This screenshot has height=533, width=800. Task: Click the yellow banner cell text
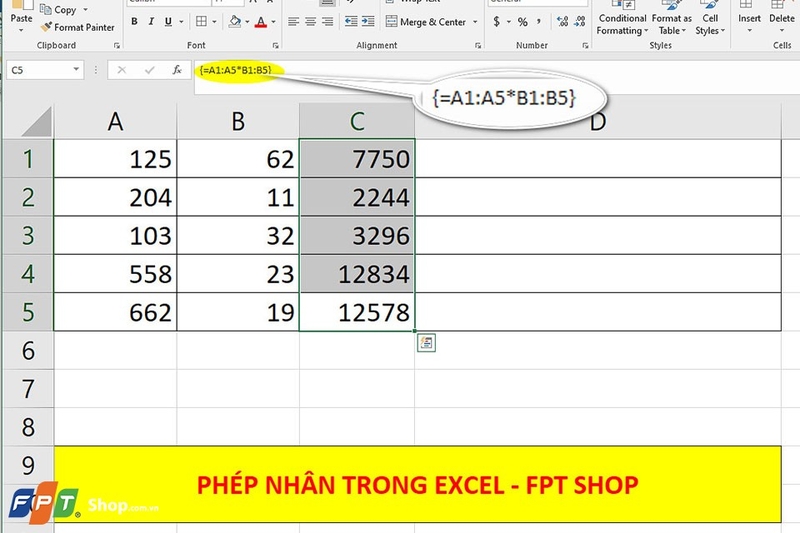417,485
